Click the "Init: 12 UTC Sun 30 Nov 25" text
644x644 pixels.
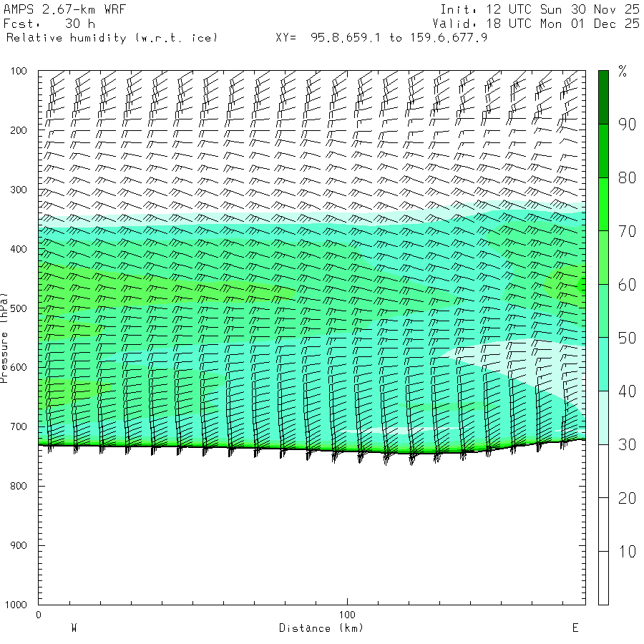pyautogui.click(x=540, y=10)
